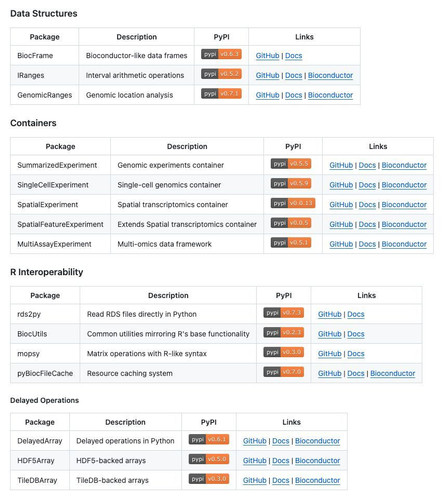
Task: Click the BiocFrame PyPI version badge
Action: [x=221, y=54]
